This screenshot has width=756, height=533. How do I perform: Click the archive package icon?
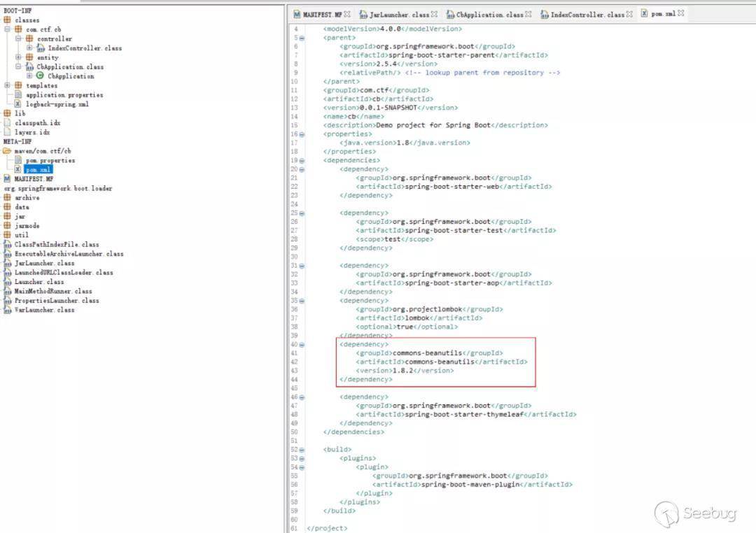pos(7,197)
